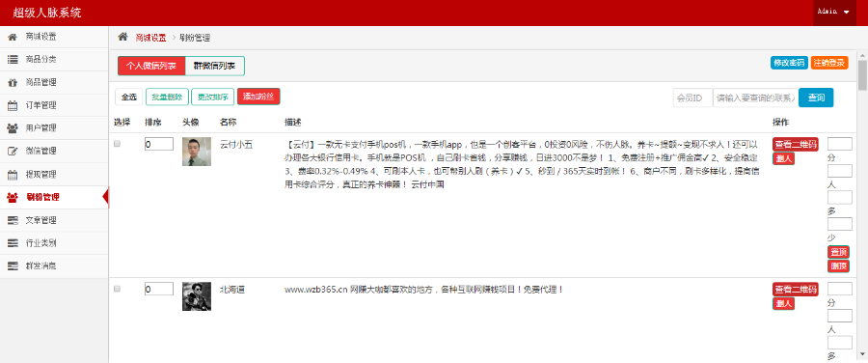Switch to the 群微信列表 tab

(x=214, y=66)
